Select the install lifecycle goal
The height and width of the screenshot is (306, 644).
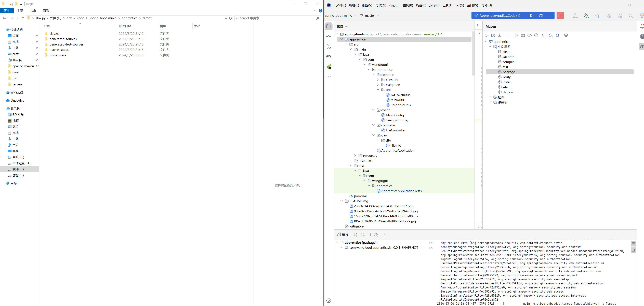[507, 82]
